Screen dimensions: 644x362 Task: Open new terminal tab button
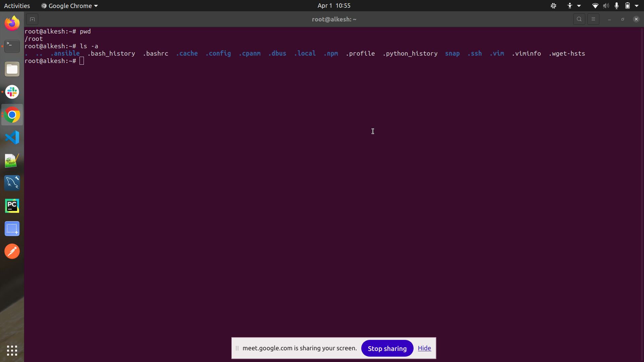click(32, 19)
